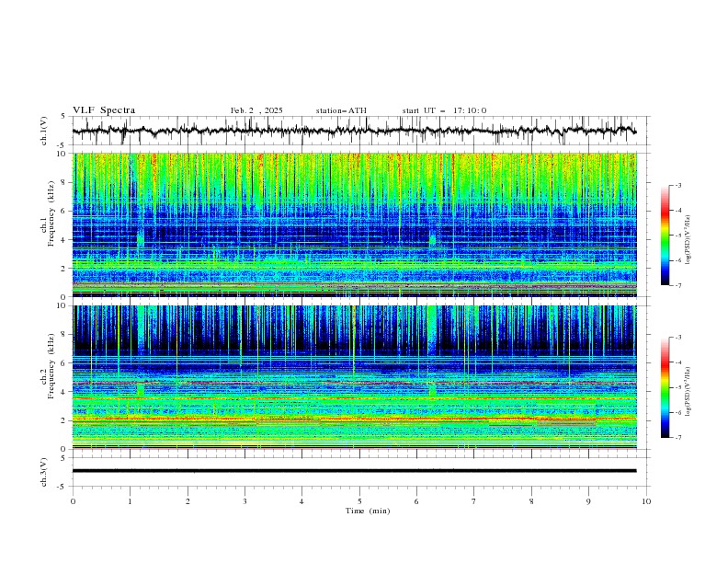
Task: Click time axis tick label "6"
Action: pyautogui.click(x=416, y=501)
